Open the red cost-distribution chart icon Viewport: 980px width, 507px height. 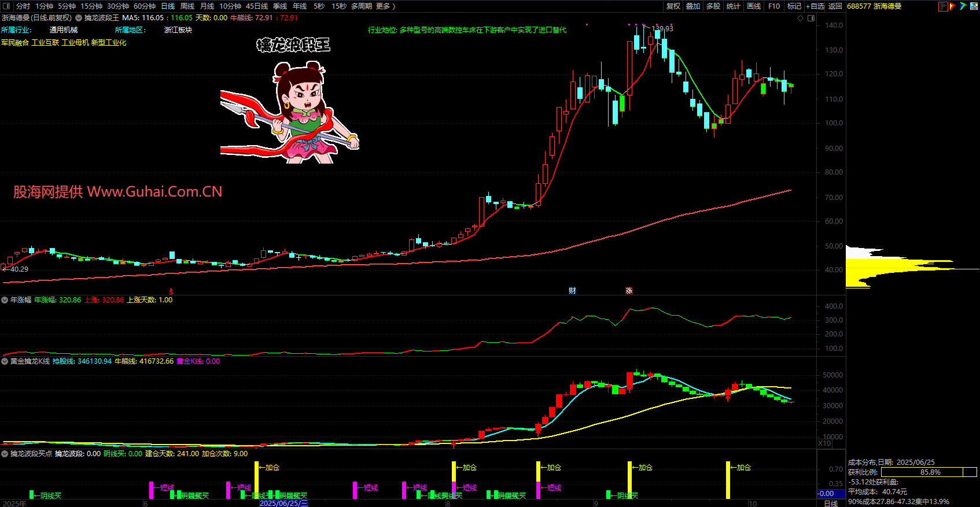tap(943, 6)
